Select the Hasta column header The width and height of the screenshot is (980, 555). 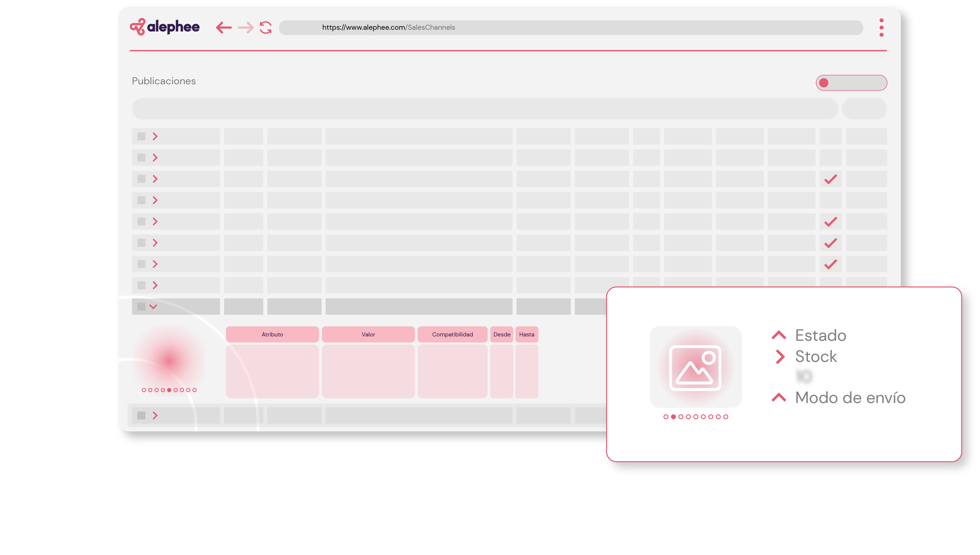pos(527,334)
